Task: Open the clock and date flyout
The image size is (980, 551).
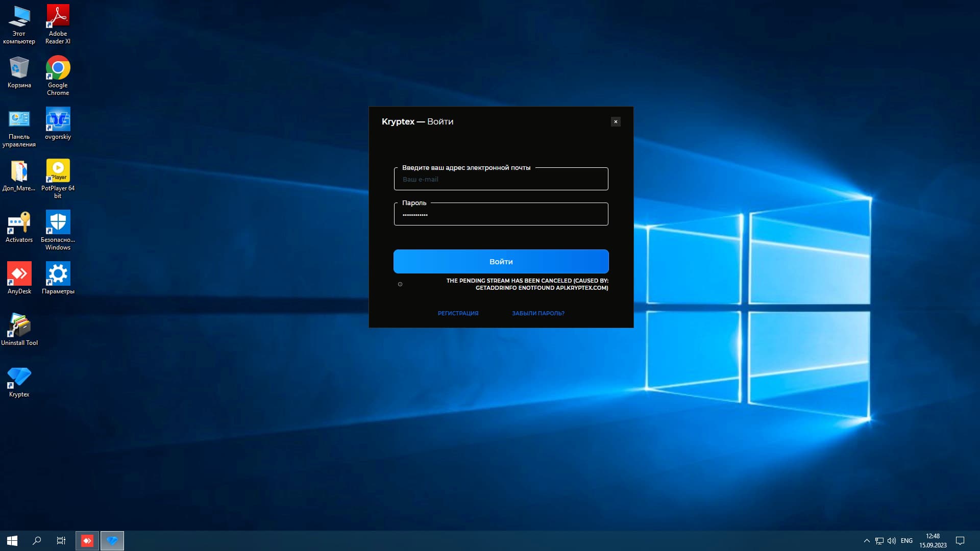Action: point(933,541)
